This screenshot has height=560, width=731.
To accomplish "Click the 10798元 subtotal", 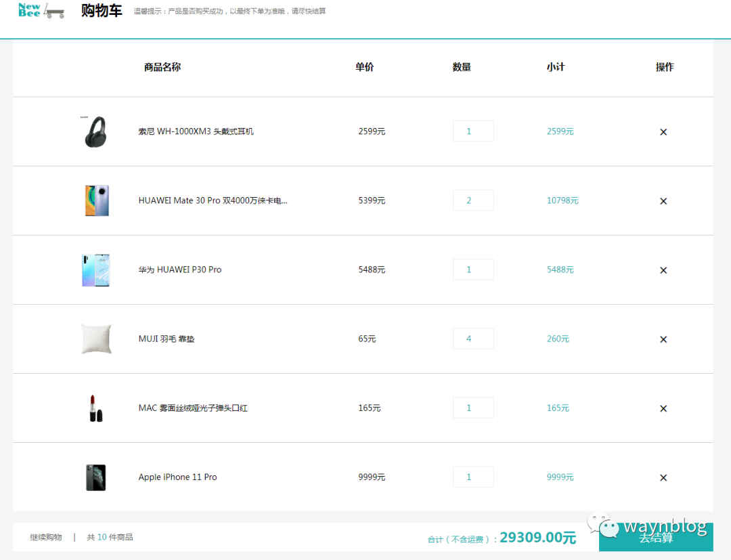I will tap(562, 200).
